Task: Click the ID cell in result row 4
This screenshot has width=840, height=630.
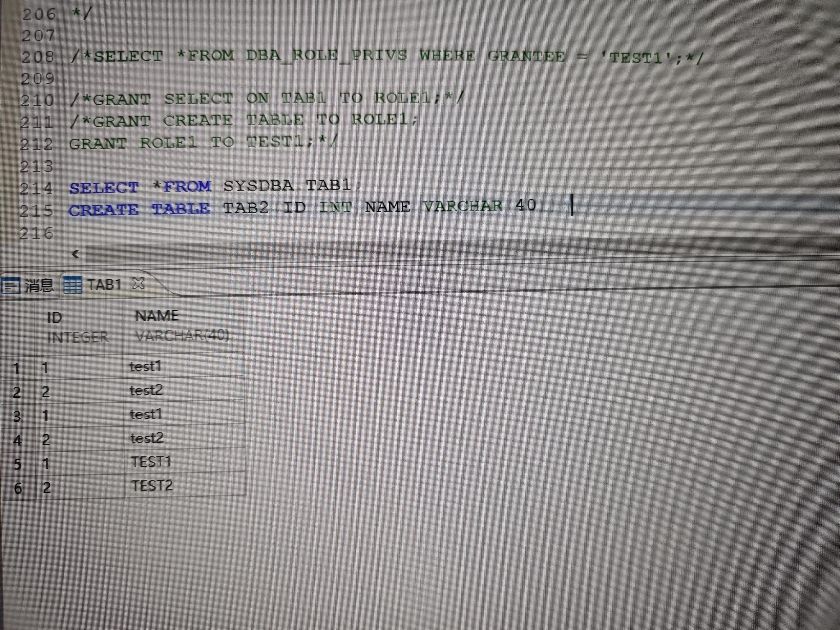Action: 79,440
